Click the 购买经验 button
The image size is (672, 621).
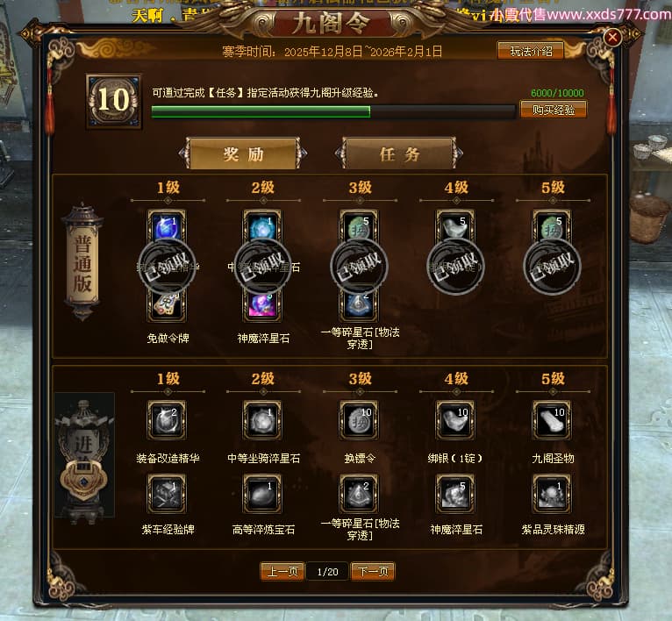[x=554, y=110]
